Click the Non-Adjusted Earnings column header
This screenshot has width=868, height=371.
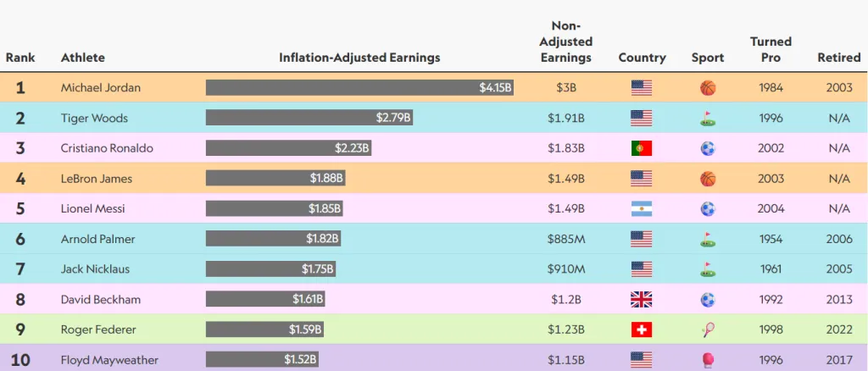coord(566,42)
